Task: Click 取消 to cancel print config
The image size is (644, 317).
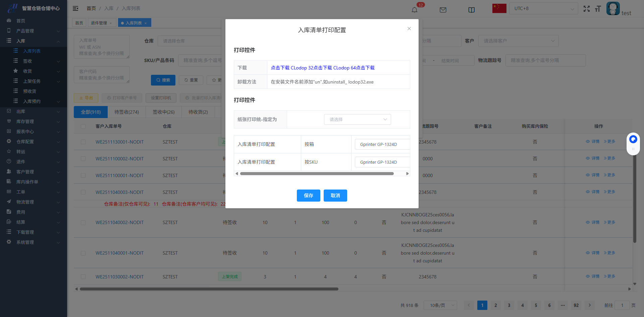Action: [x=335, y=196]
